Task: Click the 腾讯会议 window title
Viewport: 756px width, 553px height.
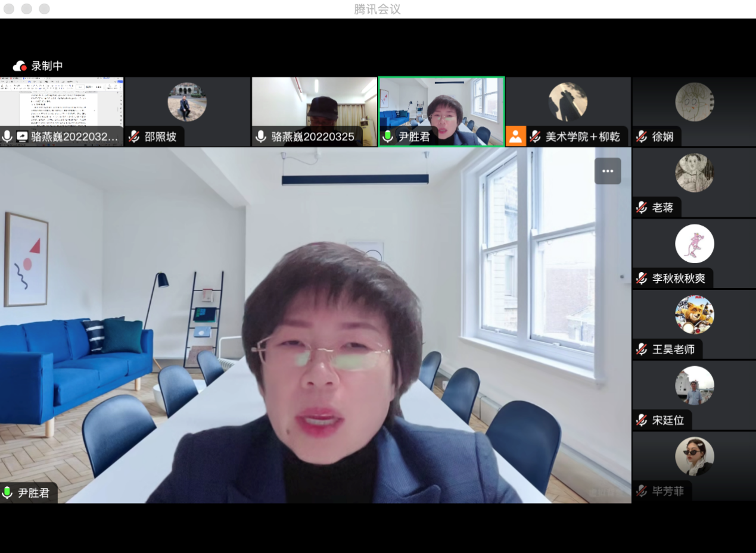Action: coord(377,10)
